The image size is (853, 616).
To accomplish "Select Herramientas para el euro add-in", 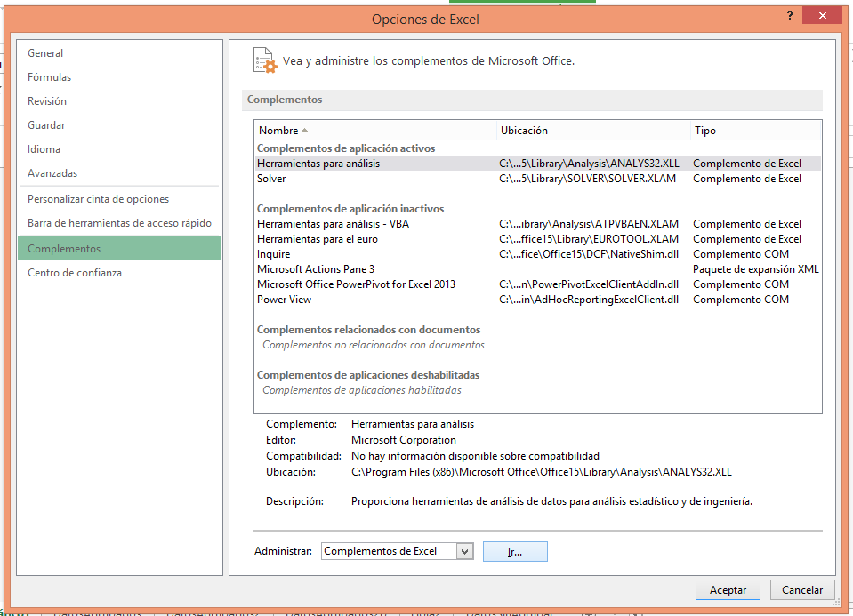I will point(317,239).
